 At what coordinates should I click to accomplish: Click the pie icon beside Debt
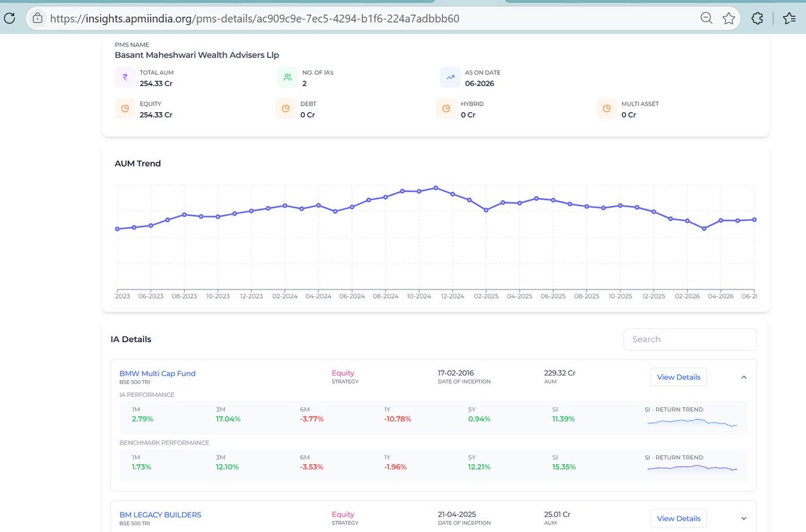[285, 109]
